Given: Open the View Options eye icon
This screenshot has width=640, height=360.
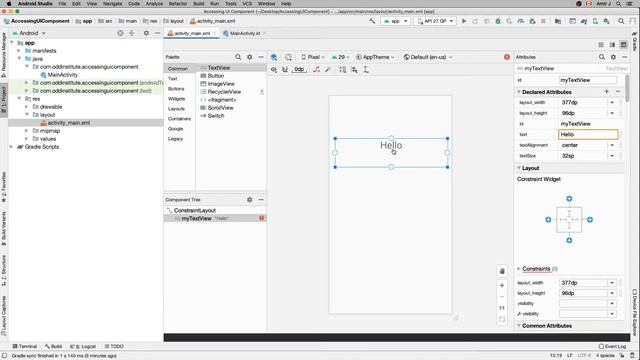Looking at the screenshot, I should pyautogui.click(x=274, y=70).
